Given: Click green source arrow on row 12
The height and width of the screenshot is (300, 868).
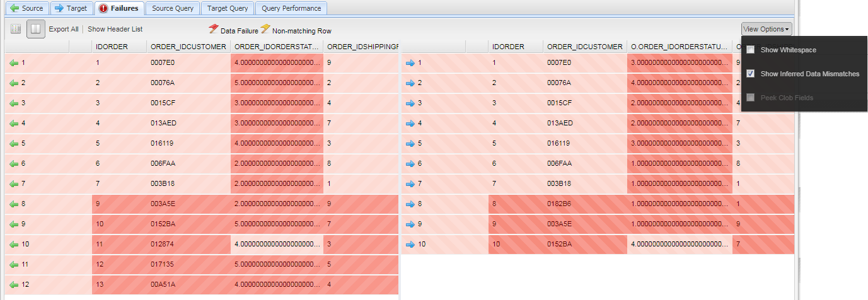Looking at the screenshot, I should pyautogui.click(x=14, y=285).
